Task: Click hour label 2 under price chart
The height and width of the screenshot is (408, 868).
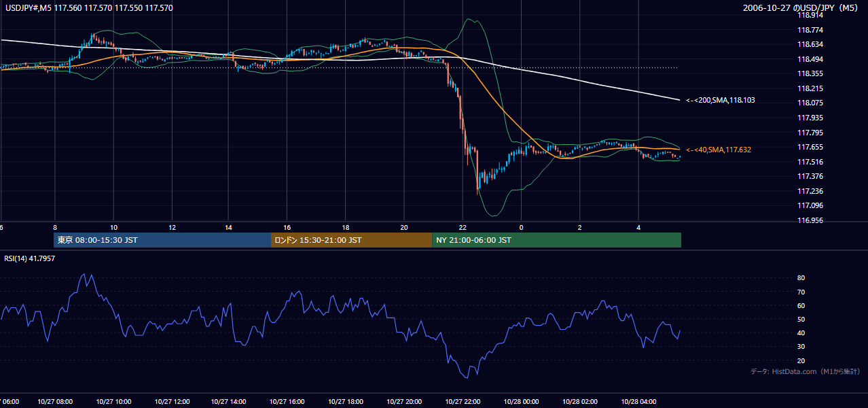Action: point(580,227)
